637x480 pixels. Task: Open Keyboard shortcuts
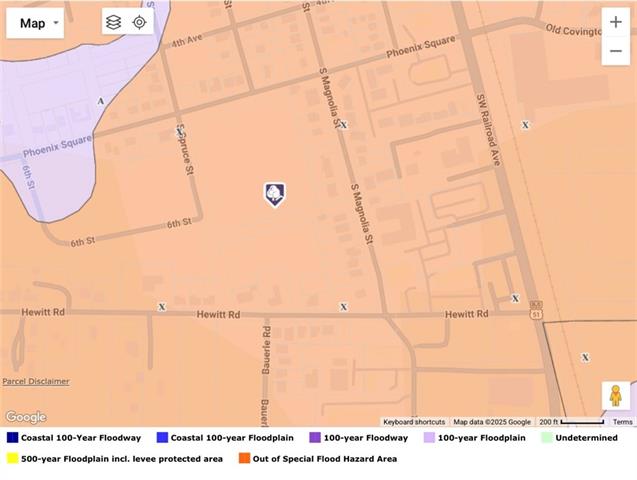(x=414, y=422)
